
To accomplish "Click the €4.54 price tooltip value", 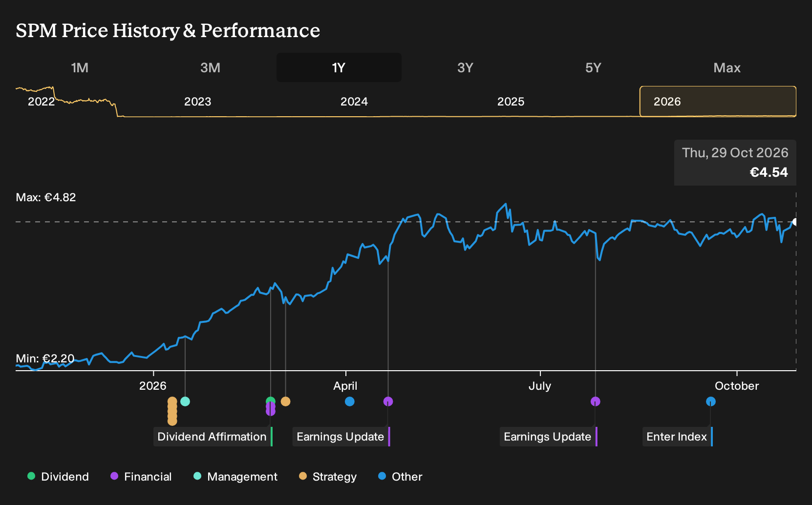I will pos(769,172).
